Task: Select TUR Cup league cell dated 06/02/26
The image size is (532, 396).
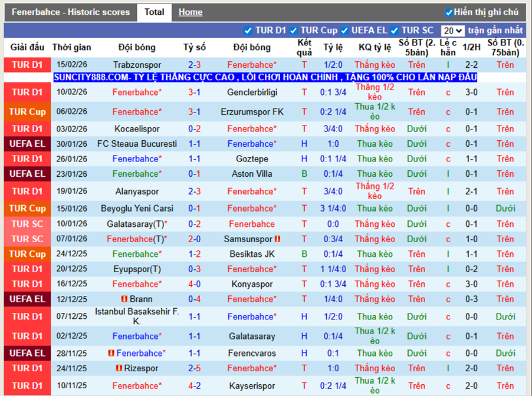Action: pyautogui.click(x=27, y=112)
